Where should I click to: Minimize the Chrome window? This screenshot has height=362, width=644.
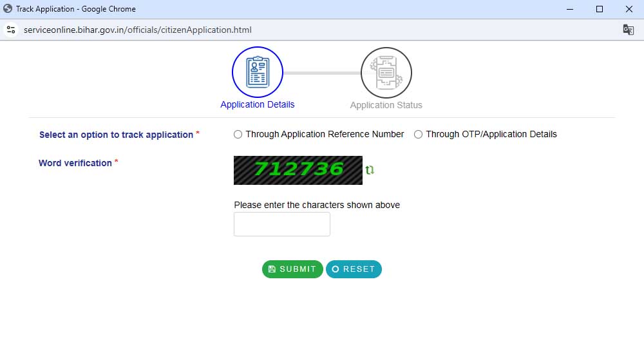(570, 9)
